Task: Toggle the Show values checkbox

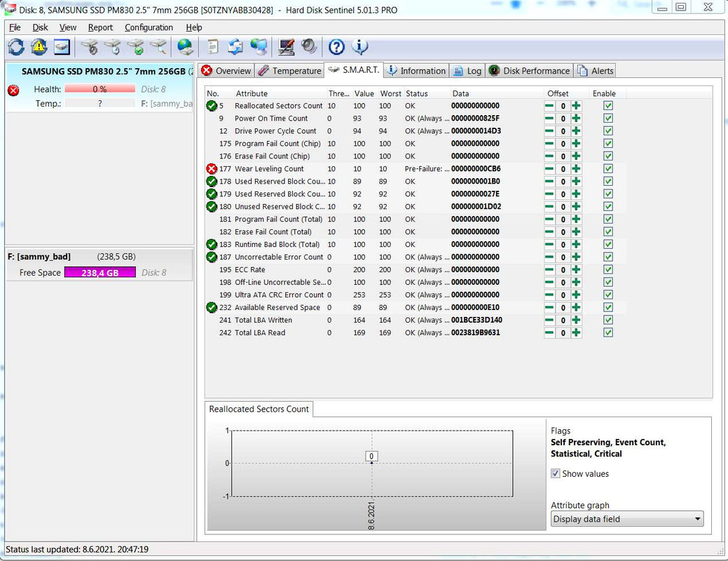Action: (556, 473)
